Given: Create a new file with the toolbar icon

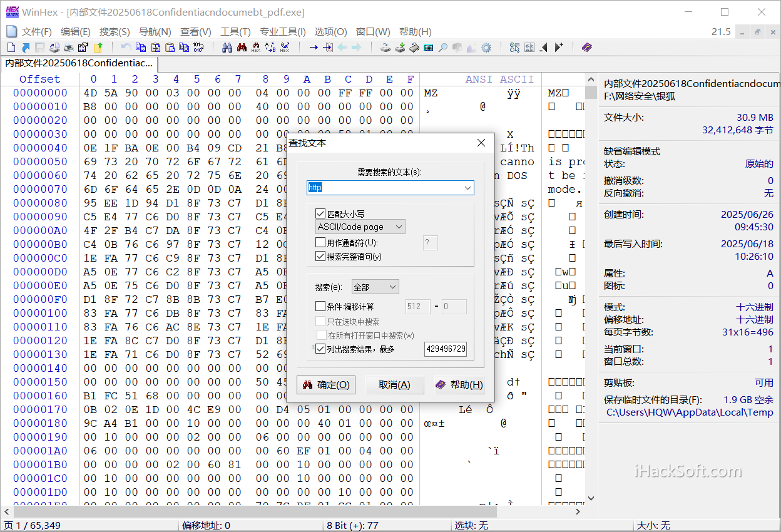Looking at the screenshot, I should pyautogui.click(x=11, y=48).
